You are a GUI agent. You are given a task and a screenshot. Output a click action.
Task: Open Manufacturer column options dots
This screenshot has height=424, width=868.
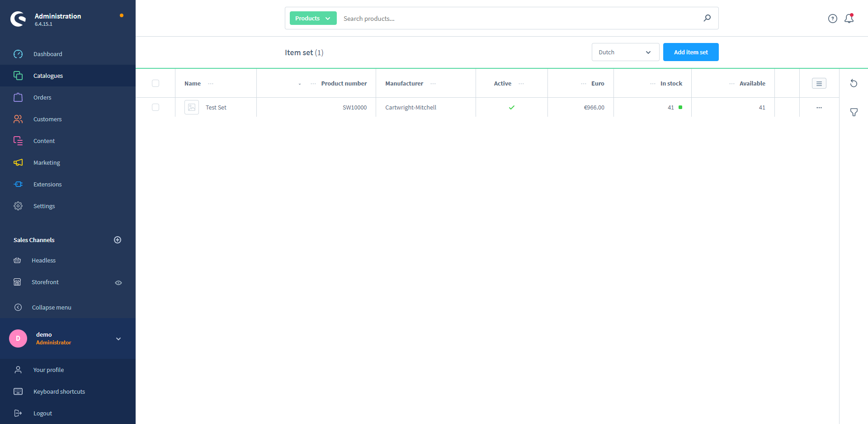[433, 84]
